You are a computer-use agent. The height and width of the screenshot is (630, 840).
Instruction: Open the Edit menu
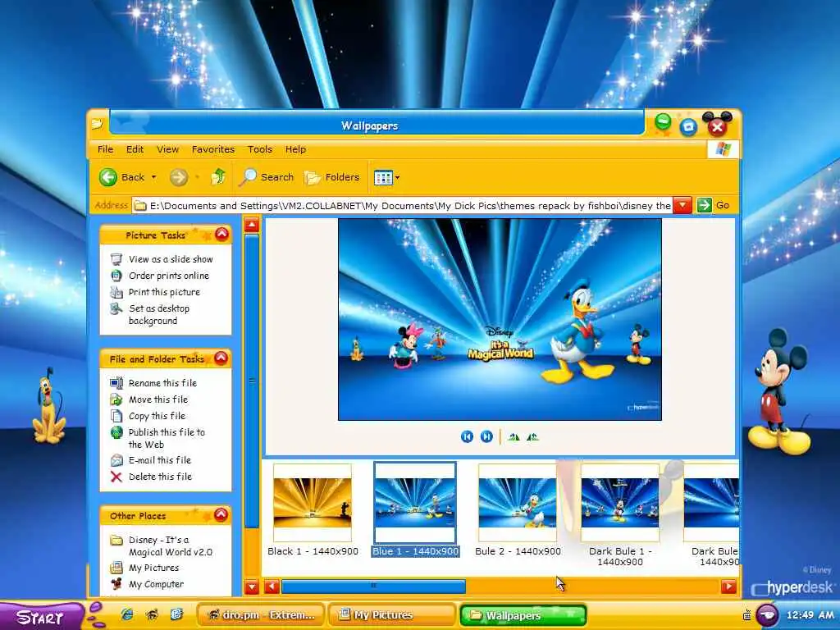click(135, 149)
